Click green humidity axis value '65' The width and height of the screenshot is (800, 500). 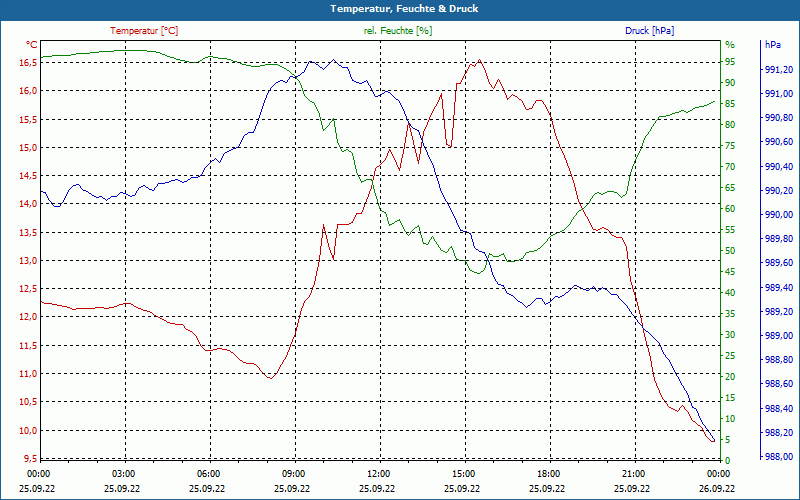pos(730,188)
